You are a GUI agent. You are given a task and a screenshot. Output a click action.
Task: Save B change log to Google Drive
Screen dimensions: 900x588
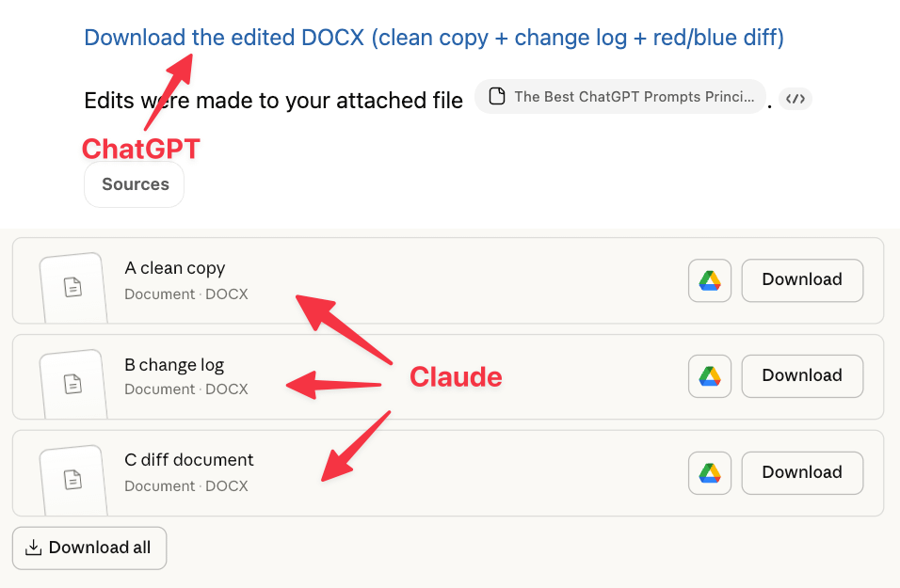click(x=710, y=376)
